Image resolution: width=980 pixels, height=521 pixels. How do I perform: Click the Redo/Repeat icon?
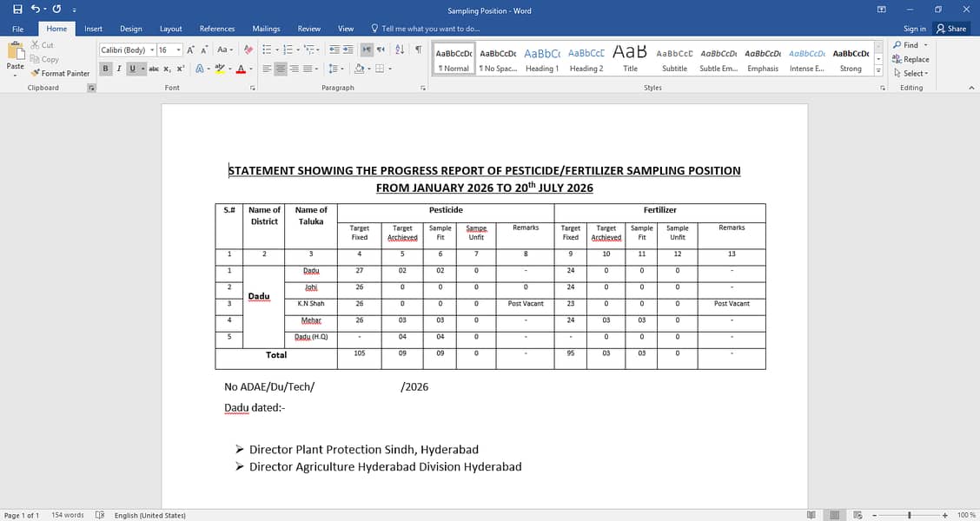pyautogui.click(x=56, y=10)
